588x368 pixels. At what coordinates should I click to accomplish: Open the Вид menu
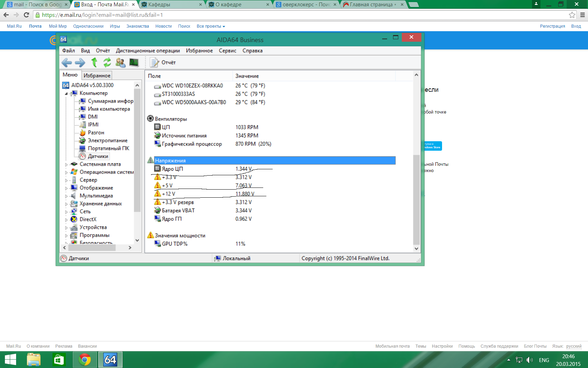[x=85, y=50]
